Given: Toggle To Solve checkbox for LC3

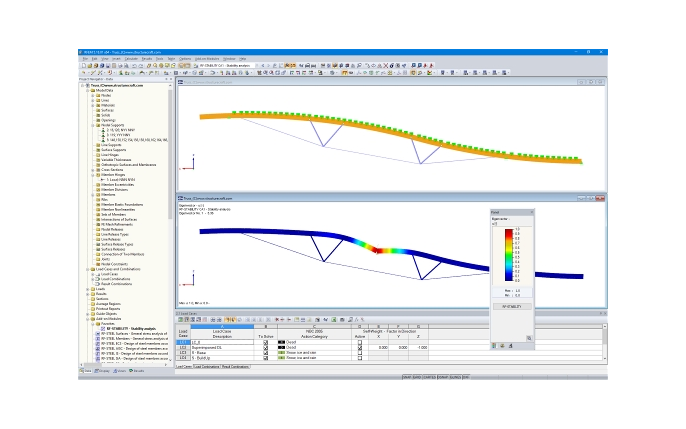Looking at the screenshot, I should pyautogui.click(x=266, y=352).
